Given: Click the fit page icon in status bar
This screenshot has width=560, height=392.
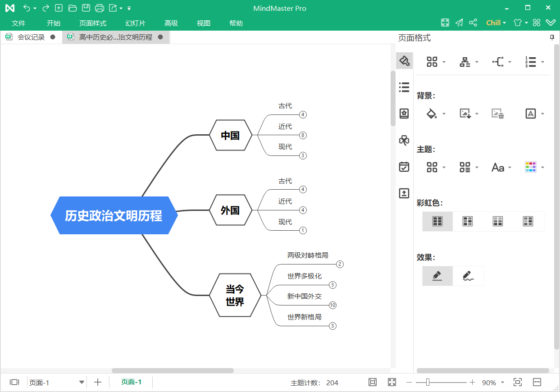Looking at the screenshot, I should pyautogui.click(x=373, y=382).
